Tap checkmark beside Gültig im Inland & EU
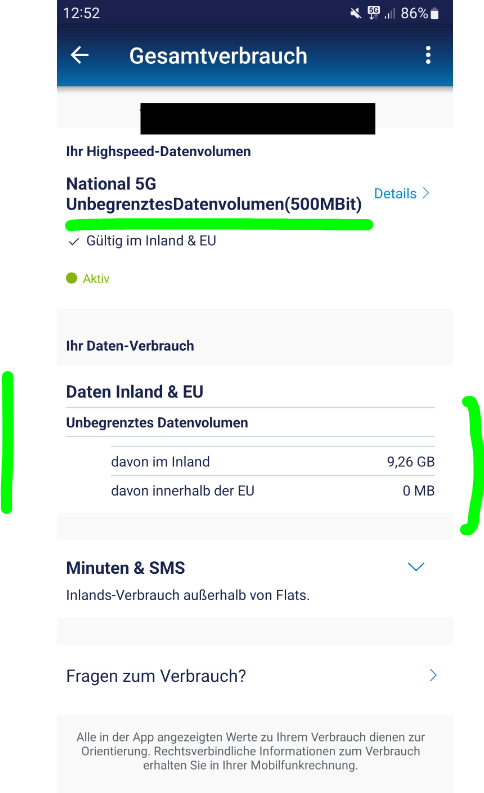The width and height of the screenshot is (484, 793). click(74, 242)
